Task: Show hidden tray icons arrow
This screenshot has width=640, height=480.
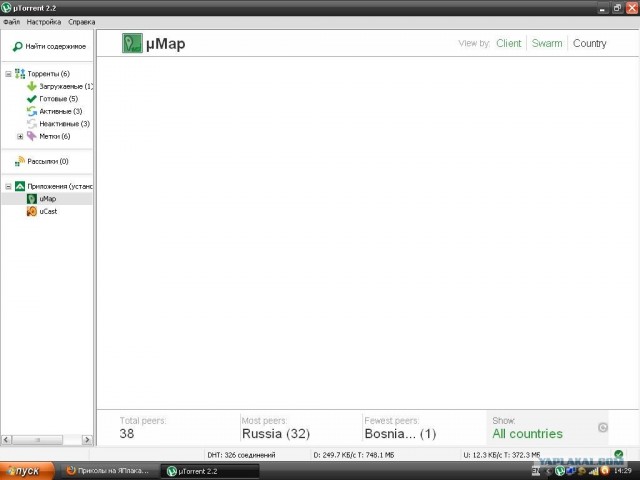Action: click(548, 471)
